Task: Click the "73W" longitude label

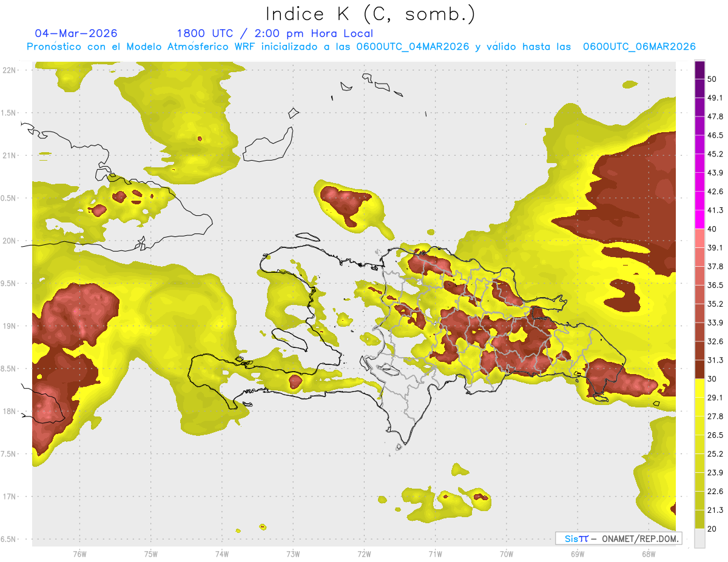Action: pos(293,554)
